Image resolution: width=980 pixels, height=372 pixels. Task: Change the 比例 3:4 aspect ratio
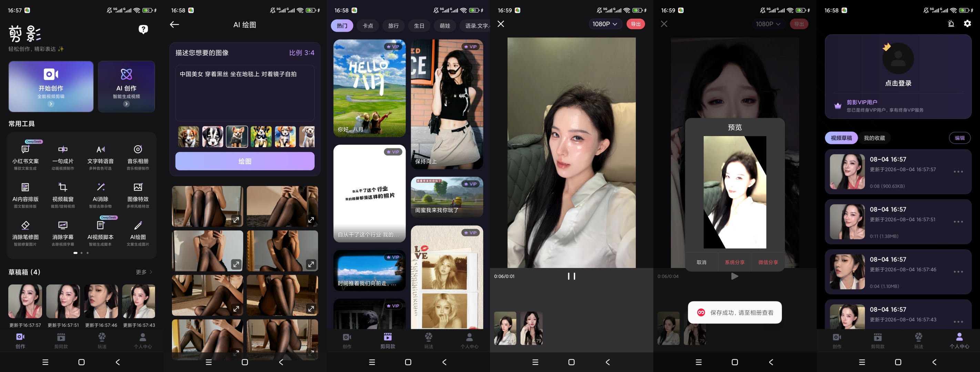(302, 53)
